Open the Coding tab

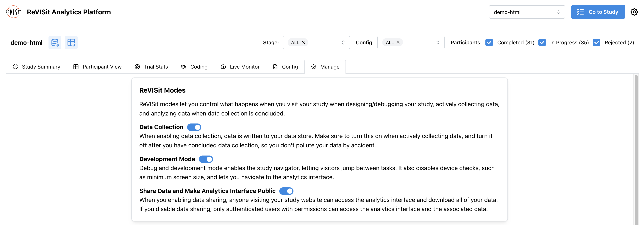(x=194, y=67)
